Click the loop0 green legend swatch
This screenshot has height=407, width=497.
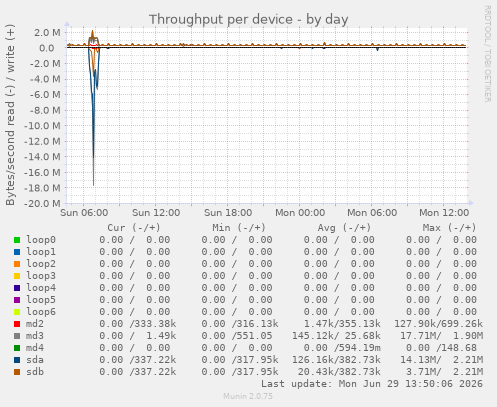[x=17, y=240]
